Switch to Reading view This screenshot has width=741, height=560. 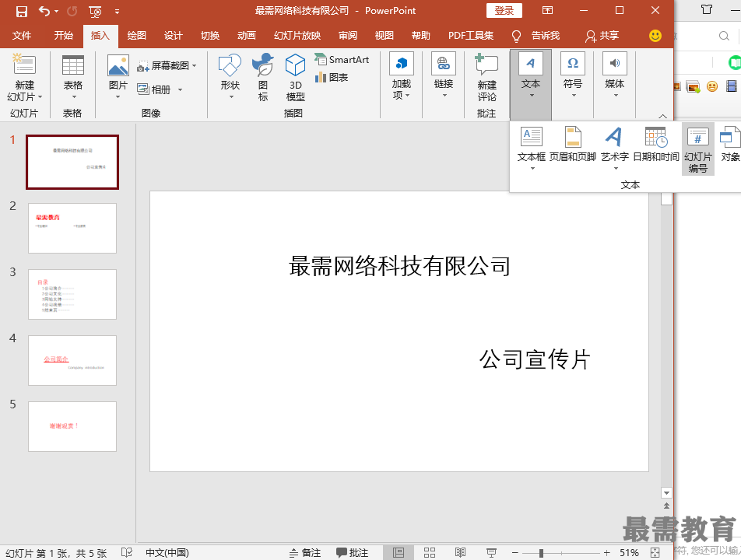pos(460,552)
